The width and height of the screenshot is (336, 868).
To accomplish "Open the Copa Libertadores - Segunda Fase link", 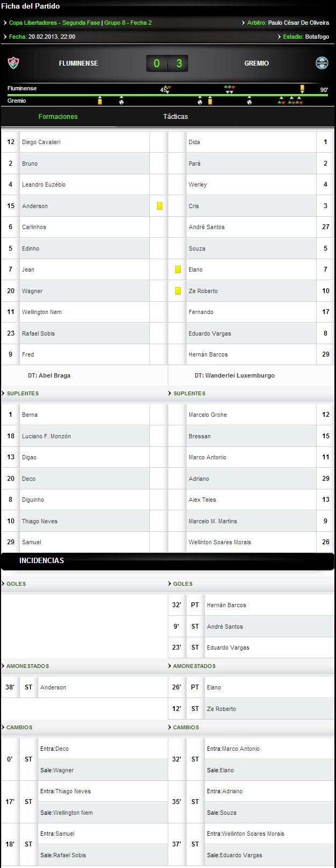I will point(54,23).
